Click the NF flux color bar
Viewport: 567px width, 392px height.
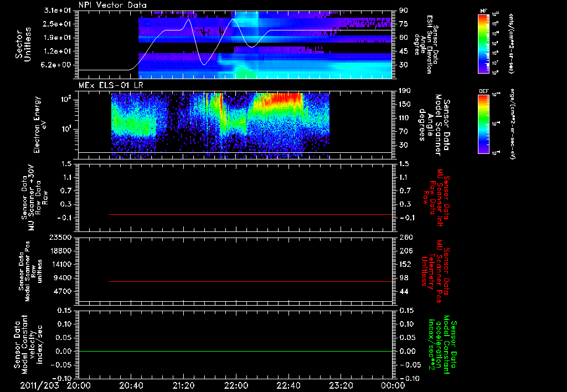[483, 43]
